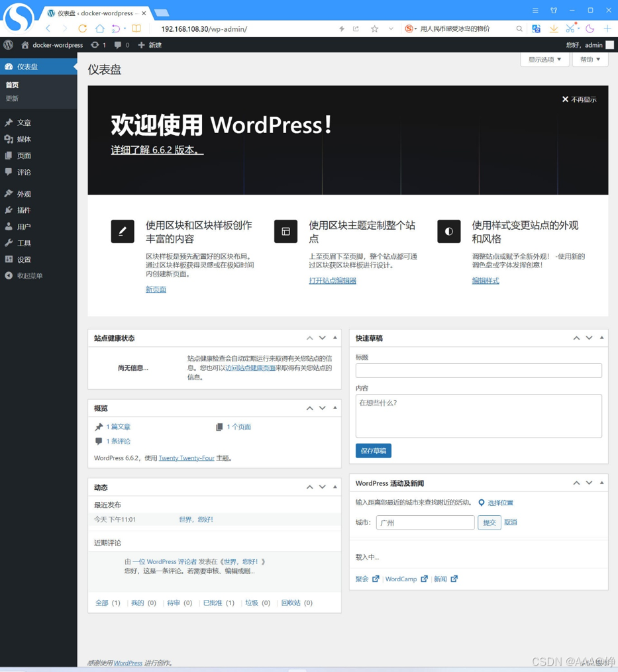The image size is (618, 672).
Task: Select 仪表盘 in the sidebar
Action: (x=38, y=67)
